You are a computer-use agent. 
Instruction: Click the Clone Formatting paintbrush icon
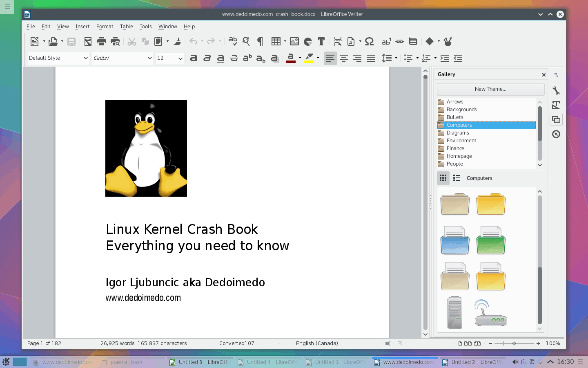click(177, 41)
